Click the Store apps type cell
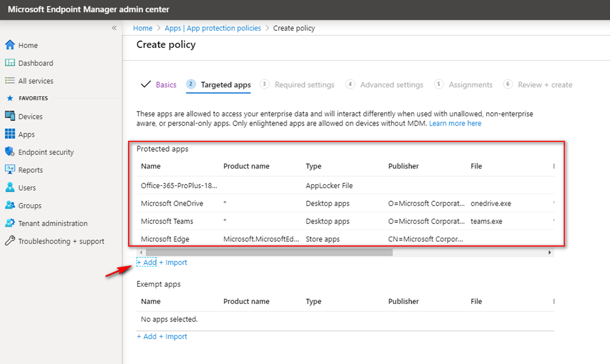 click(x=322, y=240)
